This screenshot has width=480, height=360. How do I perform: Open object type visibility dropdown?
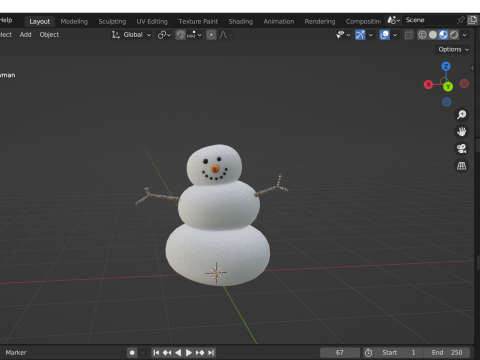pyautogui.click(x=343, y=35)
